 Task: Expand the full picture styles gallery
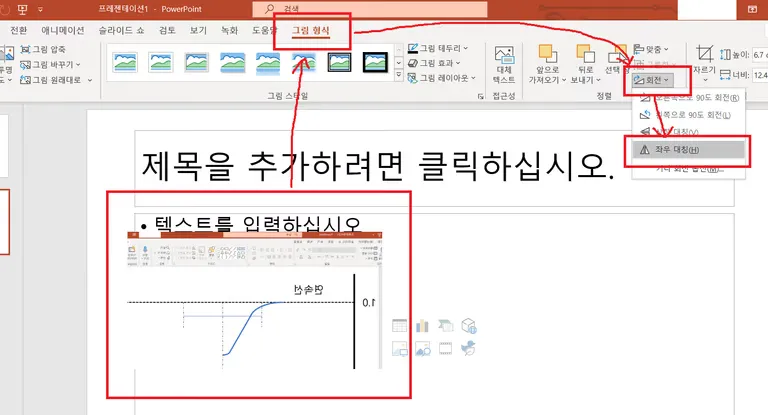(399, 75)
